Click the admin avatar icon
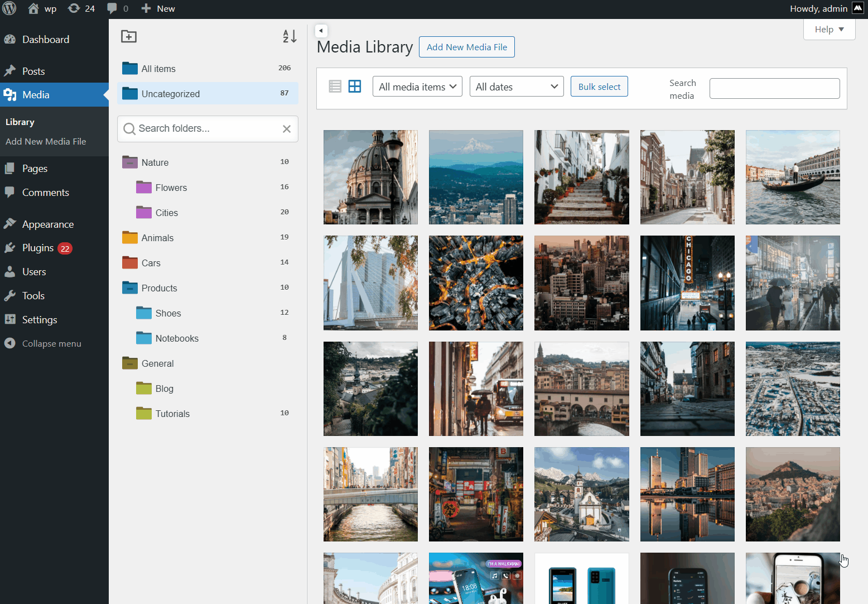 858,8
